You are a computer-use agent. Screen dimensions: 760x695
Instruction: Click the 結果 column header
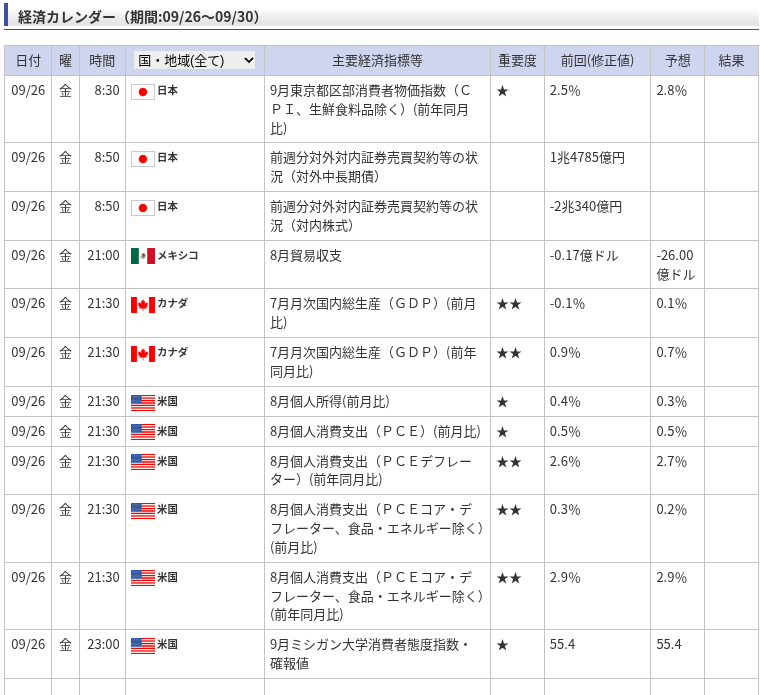point(731,60)
